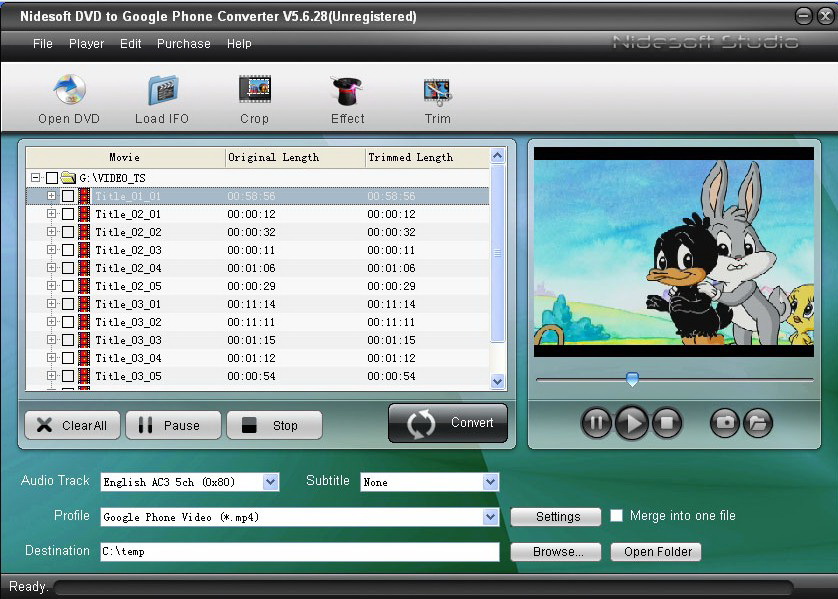Click the Convert button

pos(447,423)
